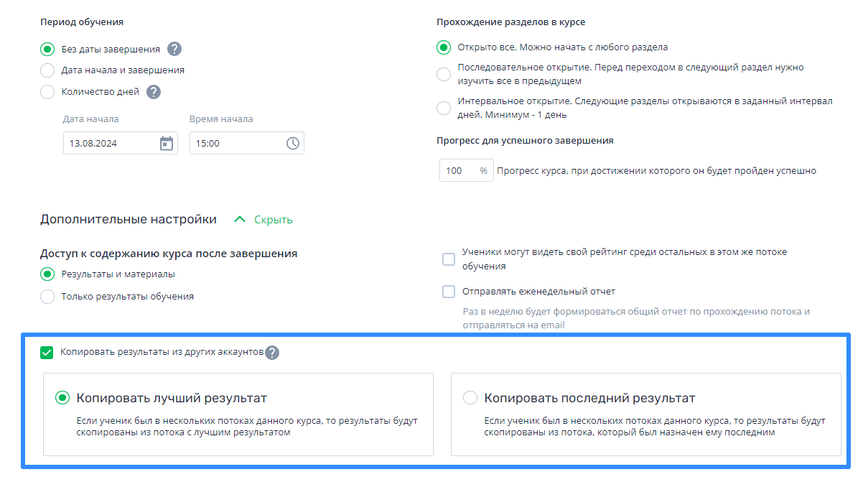Open the clock icon in start time field
Image resolution: width=868 pixels, height=482 pixels.
point(293,143)
